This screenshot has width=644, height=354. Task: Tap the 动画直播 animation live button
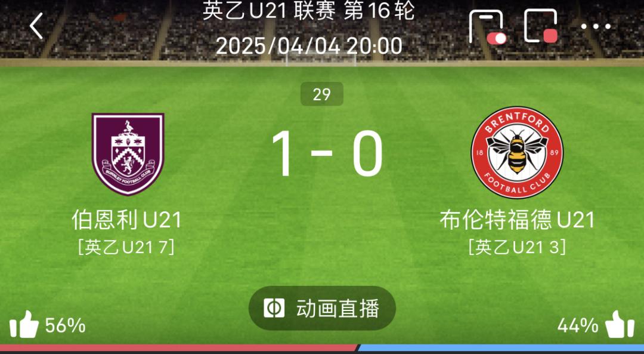322,308
